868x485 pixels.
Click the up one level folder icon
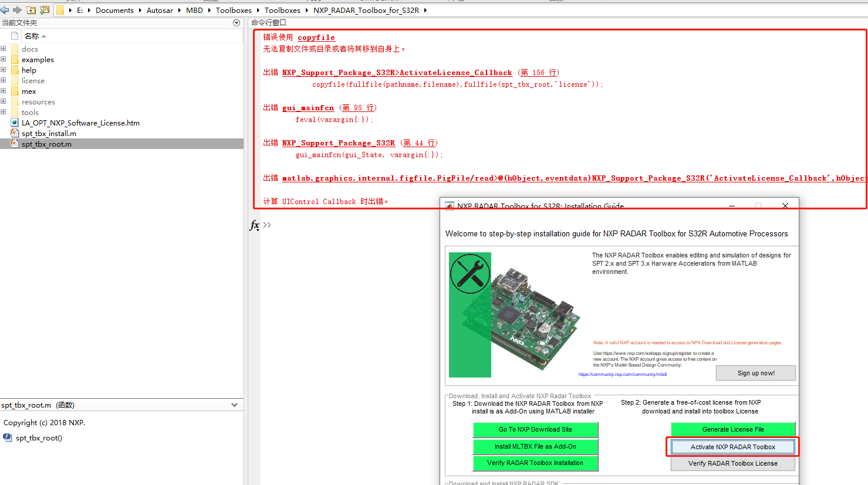tap(31, 10)
